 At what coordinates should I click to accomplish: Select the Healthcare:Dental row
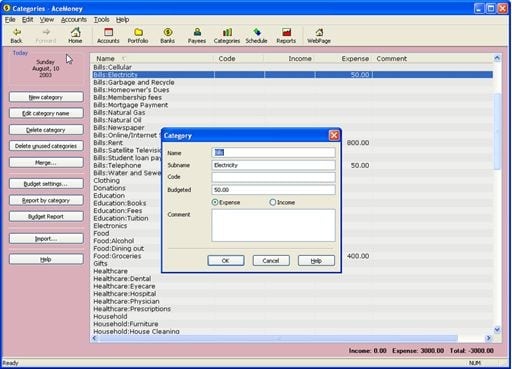[292, 279]
